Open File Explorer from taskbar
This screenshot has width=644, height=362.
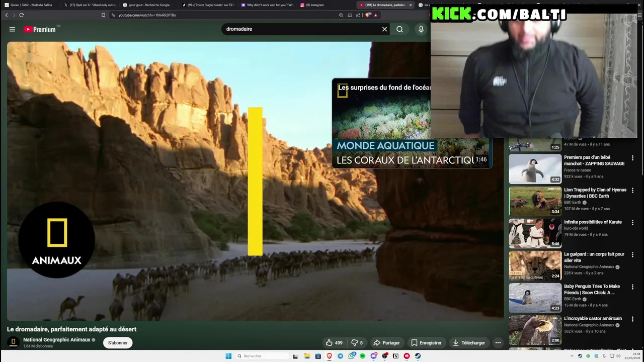[307, 356]
